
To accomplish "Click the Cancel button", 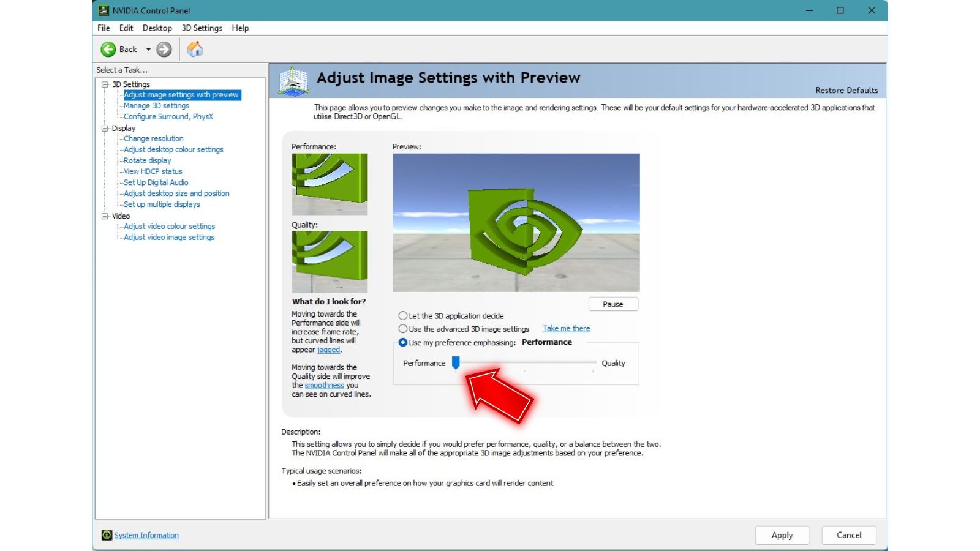I will (x=849, y=535).
